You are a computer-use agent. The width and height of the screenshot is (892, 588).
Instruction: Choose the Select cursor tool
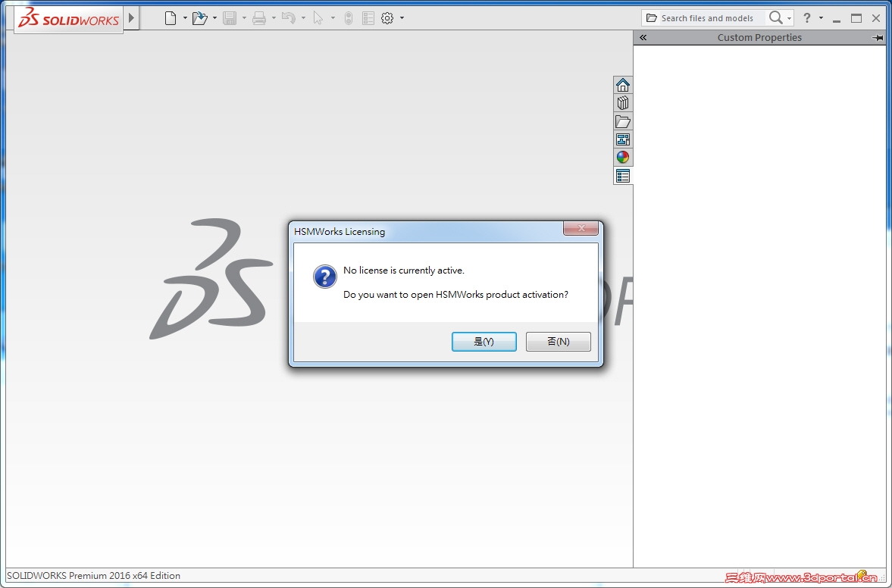point(318,18)
